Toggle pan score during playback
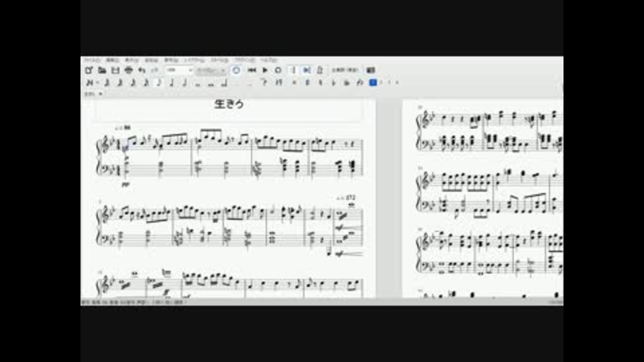This screenshot has height=362, width=644. (307, 70)
